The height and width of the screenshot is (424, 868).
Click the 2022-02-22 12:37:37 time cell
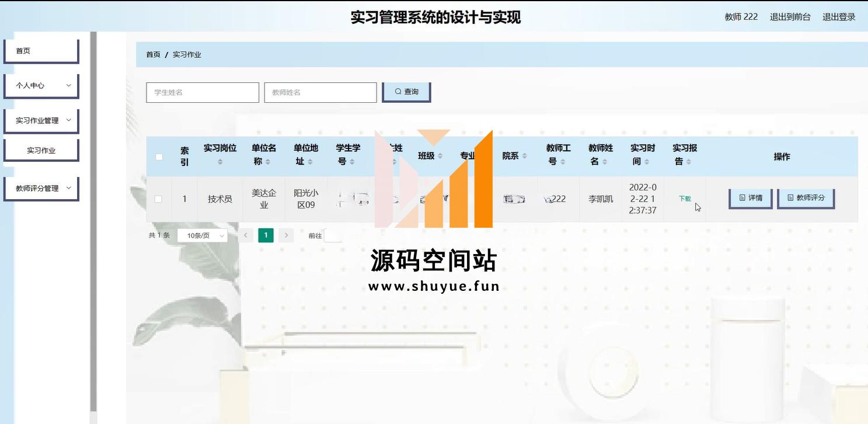pos(643,199)
